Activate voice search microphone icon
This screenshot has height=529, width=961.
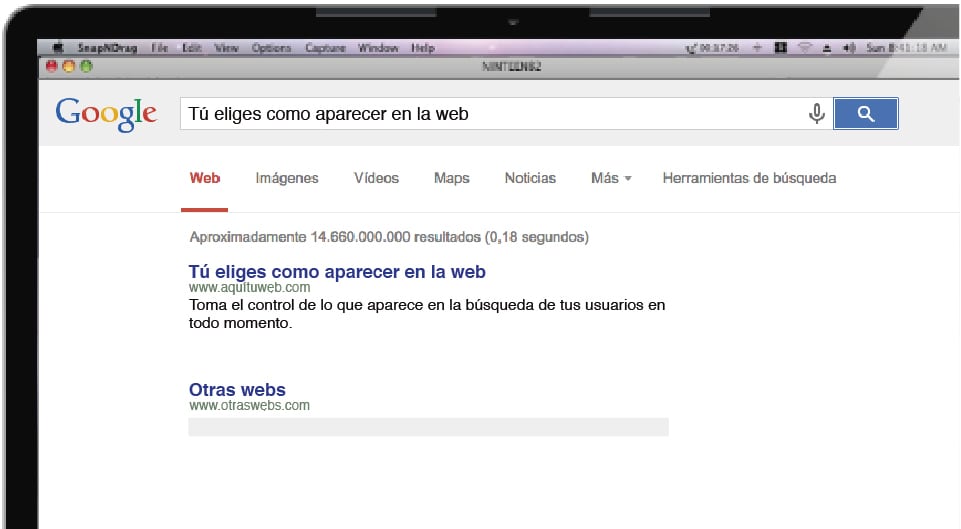click(x=816, y=114)
